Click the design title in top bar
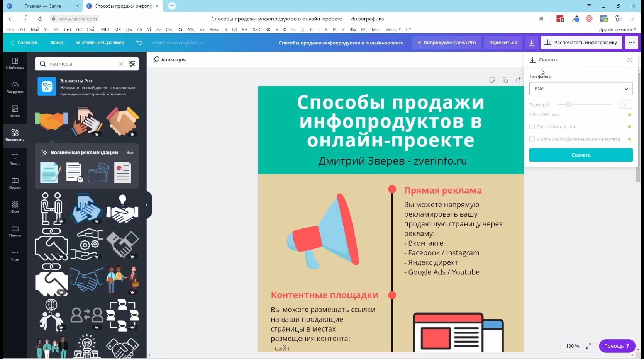Image resolution: width=644 pixels, height=359 pixels. click(341, 43)
